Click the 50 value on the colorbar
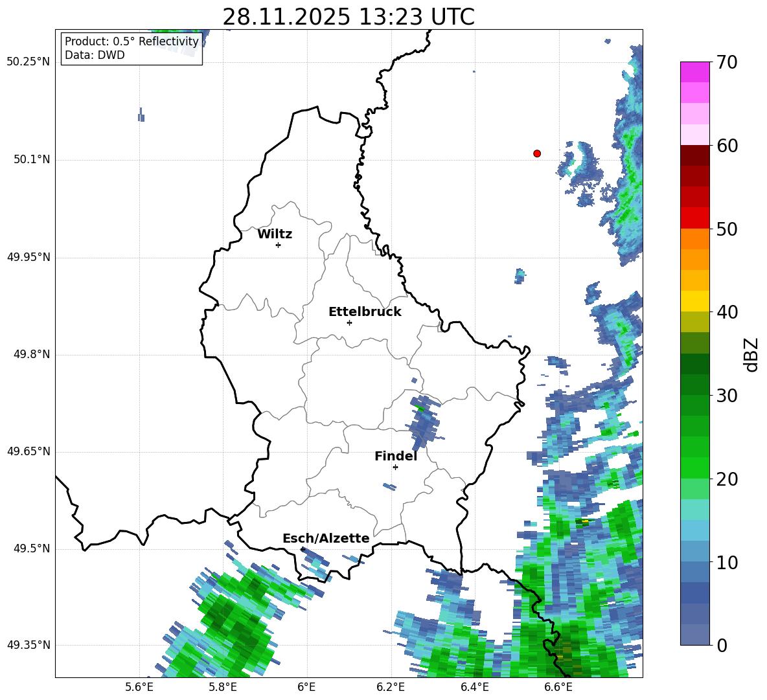This screenshot has height=700, width=767. point(727,229)
